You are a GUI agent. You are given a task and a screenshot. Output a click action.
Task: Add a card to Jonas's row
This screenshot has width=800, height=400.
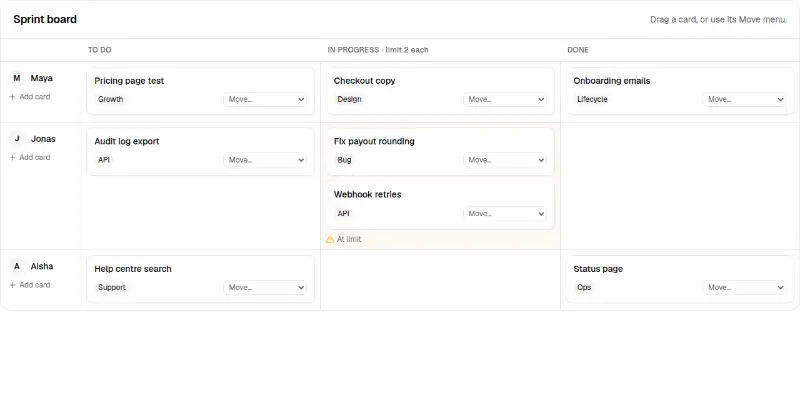(30, 158)
